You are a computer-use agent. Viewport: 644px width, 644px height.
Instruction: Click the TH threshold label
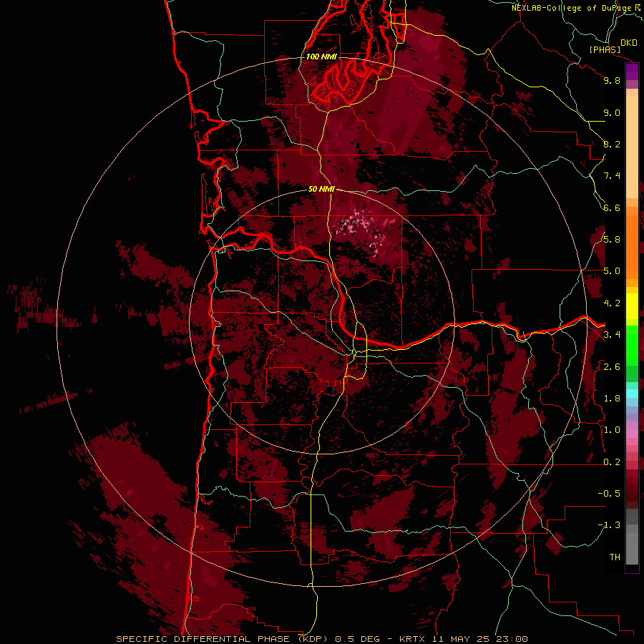point(615,557)
